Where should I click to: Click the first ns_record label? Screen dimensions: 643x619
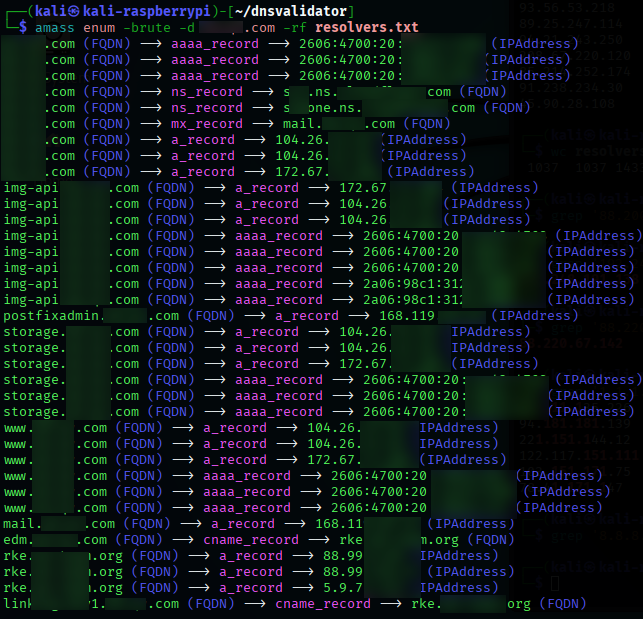tap(207, 92)
